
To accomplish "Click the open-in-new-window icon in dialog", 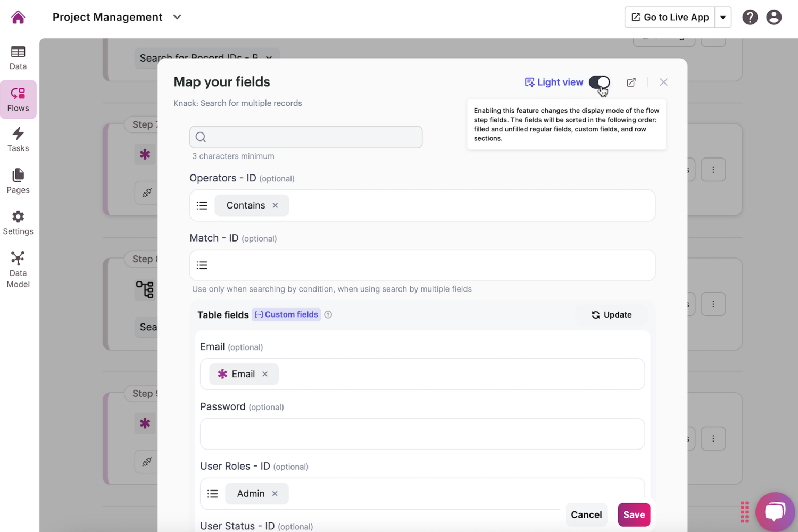I will tap(631, 82).
